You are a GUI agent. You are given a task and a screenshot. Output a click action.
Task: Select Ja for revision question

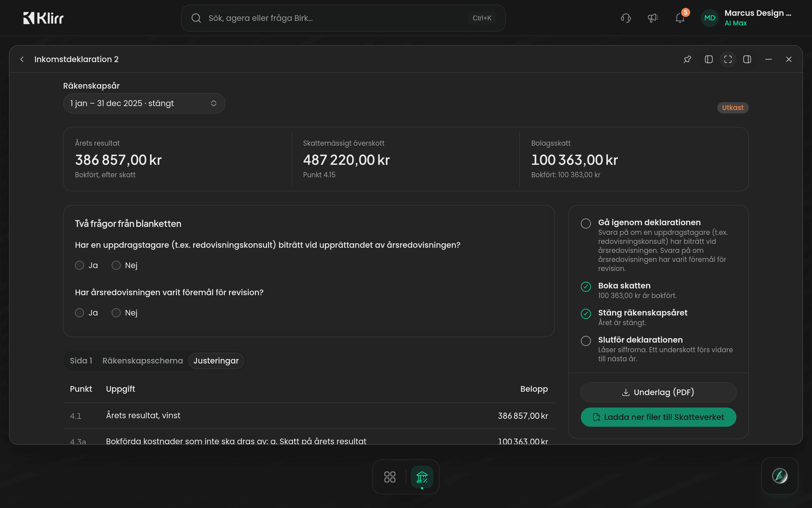tap(80, 313)
